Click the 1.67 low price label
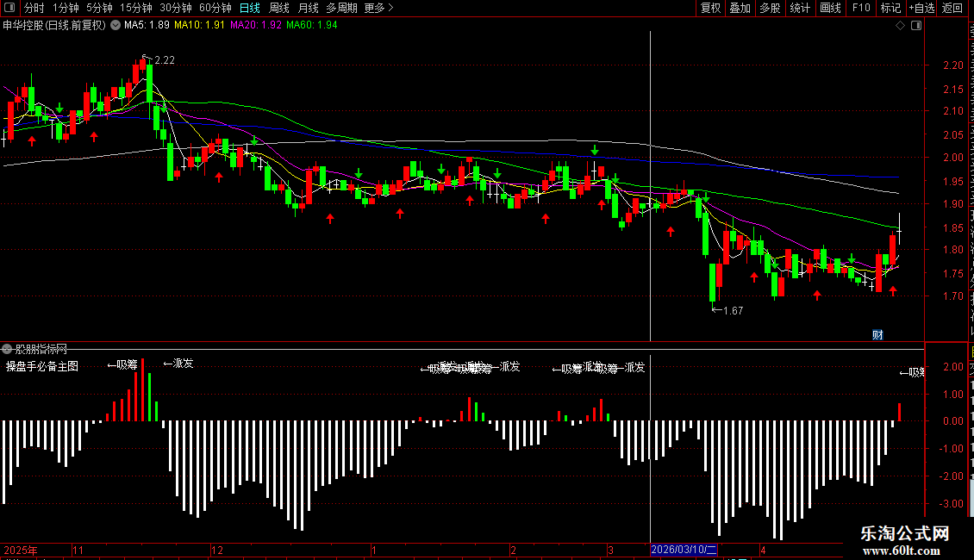Viewport: 974px width, 560px height. pyautogui.click(x=733, y=310)
